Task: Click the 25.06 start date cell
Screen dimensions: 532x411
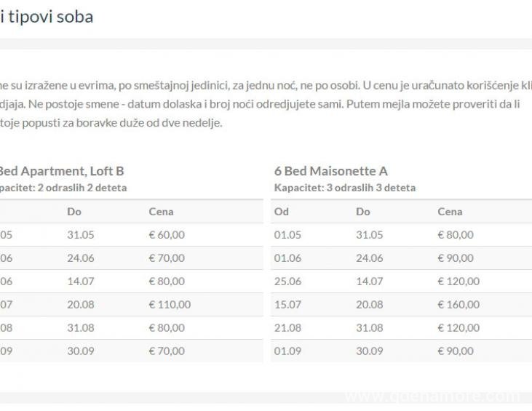Action: pos(287,281)
